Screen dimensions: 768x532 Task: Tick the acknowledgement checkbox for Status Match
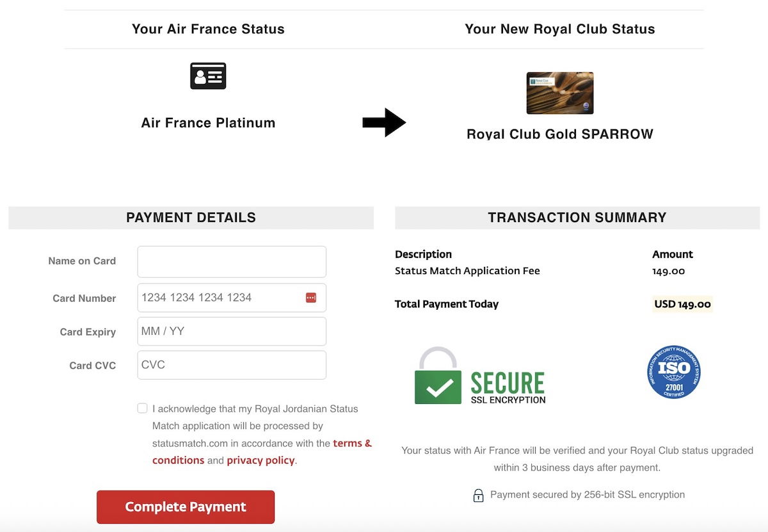click(x=143, y=408)
